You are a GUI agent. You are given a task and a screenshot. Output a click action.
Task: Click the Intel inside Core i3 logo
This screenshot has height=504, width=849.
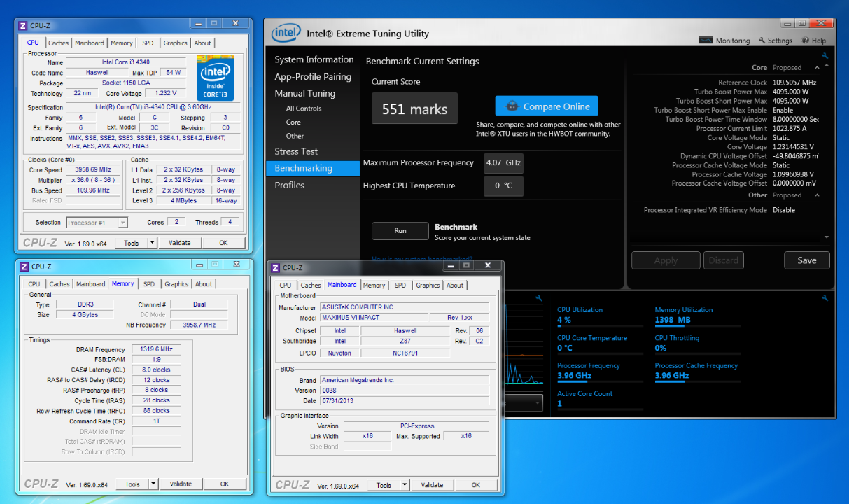coord(216,78)
